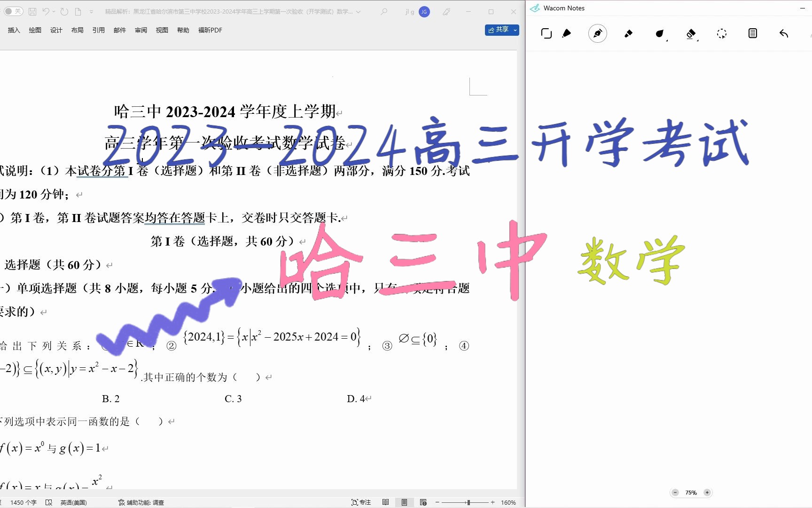
Task: Select the 审阅 ribbon tab
Action: pos(141,30)
